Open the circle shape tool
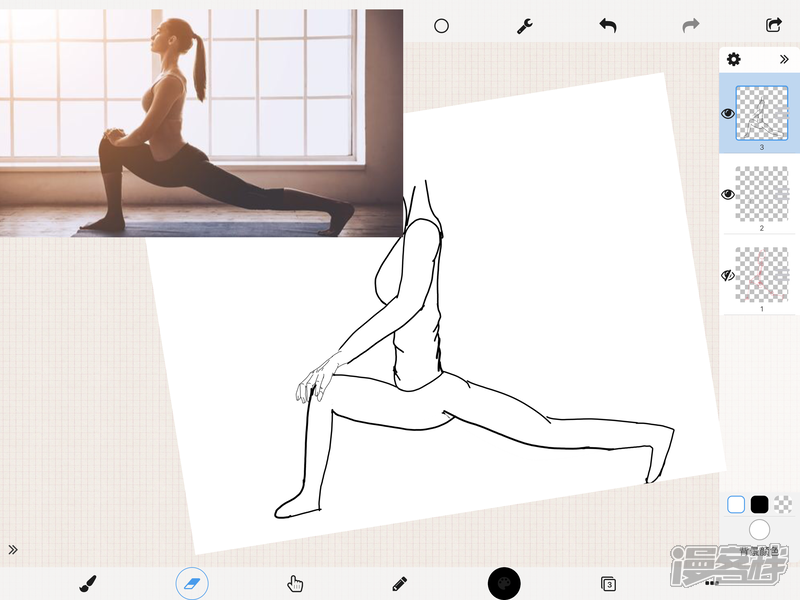The image size is (800, 600). coord(441,26)
